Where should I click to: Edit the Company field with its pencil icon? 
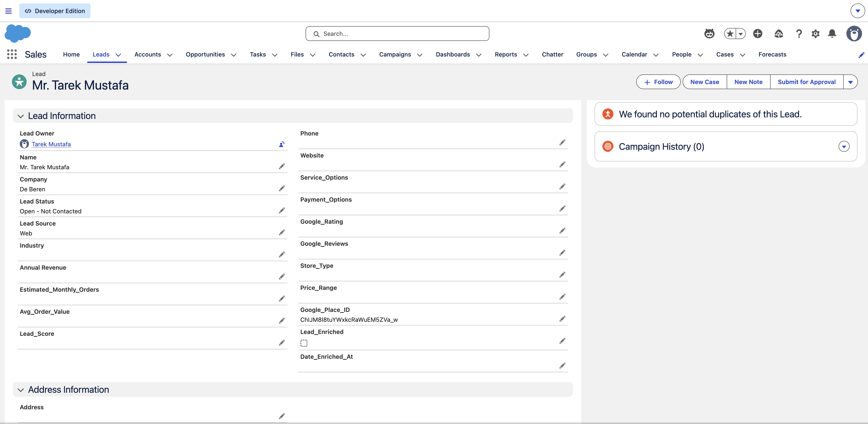click(x=282, y=188)
